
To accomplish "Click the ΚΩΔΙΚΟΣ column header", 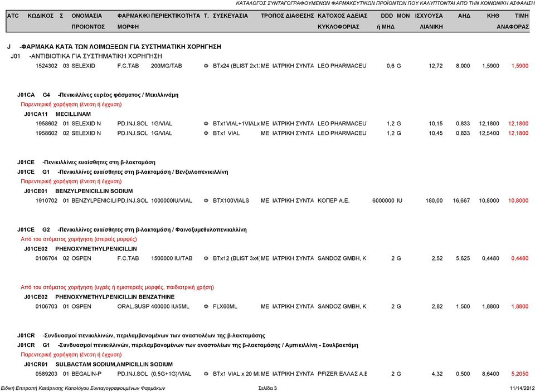I will coord(40,16).
